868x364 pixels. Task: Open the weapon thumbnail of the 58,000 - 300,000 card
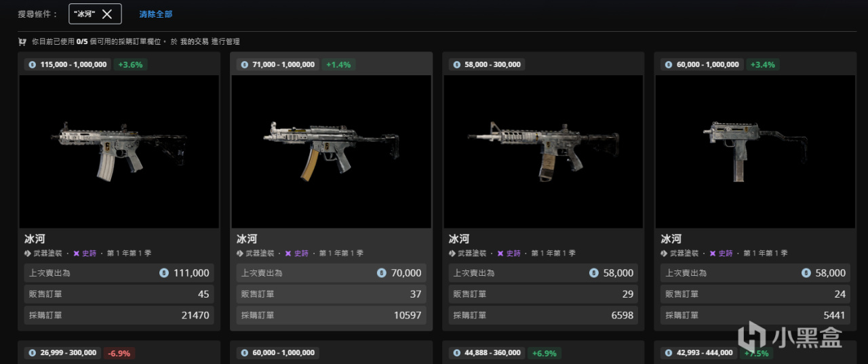click(543, 151)
